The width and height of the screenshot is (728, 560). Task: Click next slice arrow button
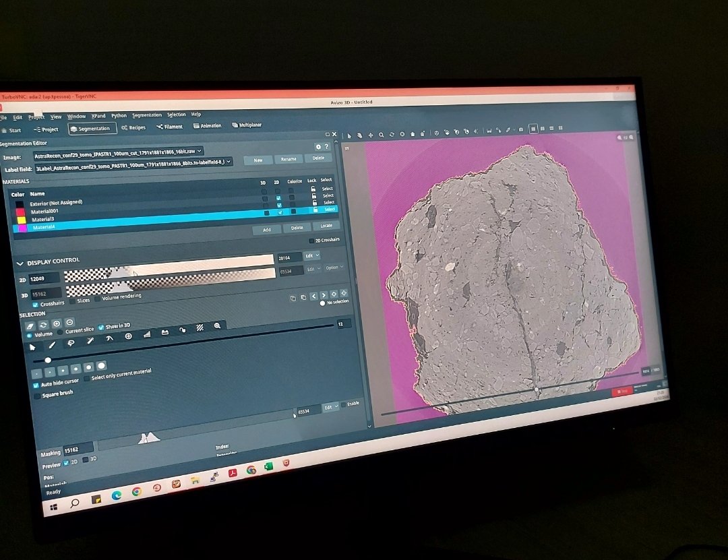coord(323,295)
